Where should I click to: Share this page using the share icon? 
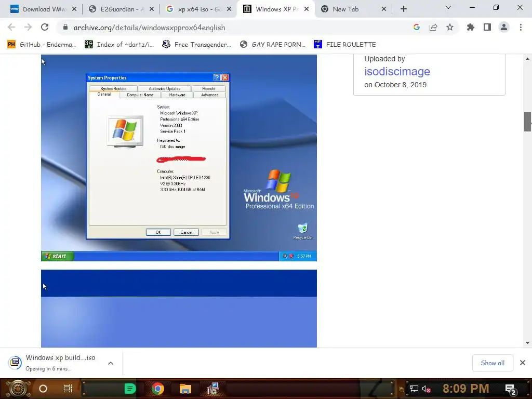(x=433, y=27)
